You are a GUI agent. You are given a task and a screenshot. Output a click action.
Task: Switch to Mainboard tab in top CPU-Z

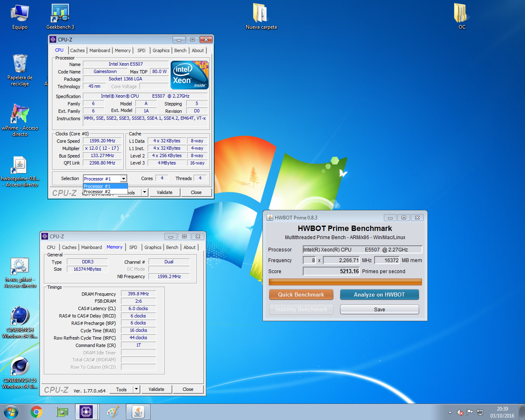tap(100, 50)
